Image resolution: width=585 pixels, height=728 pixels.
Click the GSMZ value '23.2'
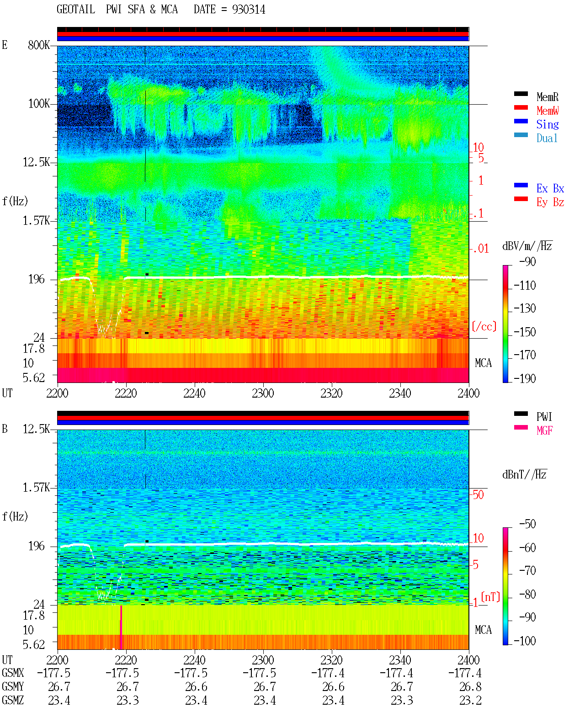(470, 701)
